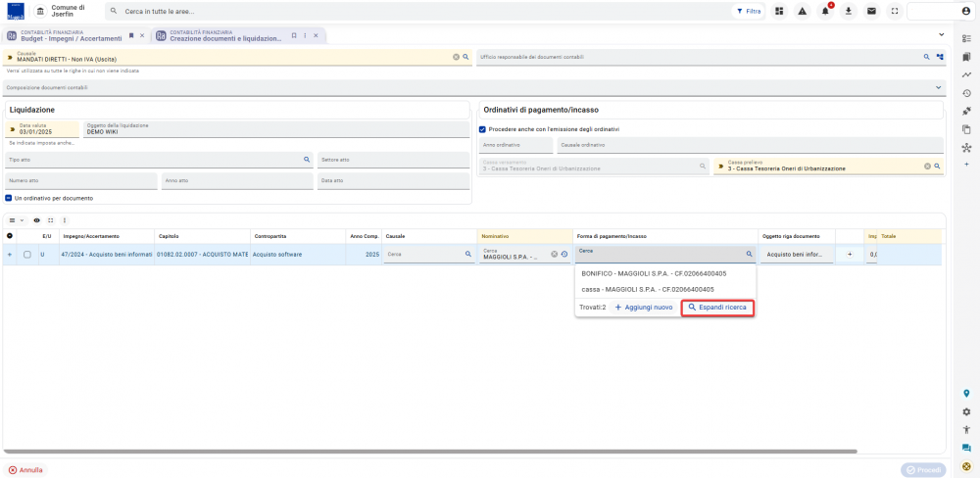Clear the MAGGIOLI S.P.A. Nominativo value
980x478 pixels.
pos(555,255)
